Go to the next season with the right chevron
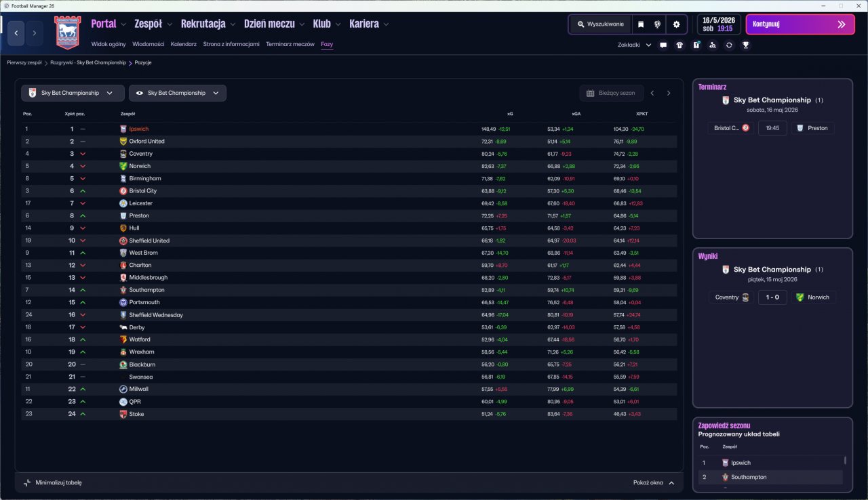This screenshot has width=868, height=500. [x=669, y=93]
